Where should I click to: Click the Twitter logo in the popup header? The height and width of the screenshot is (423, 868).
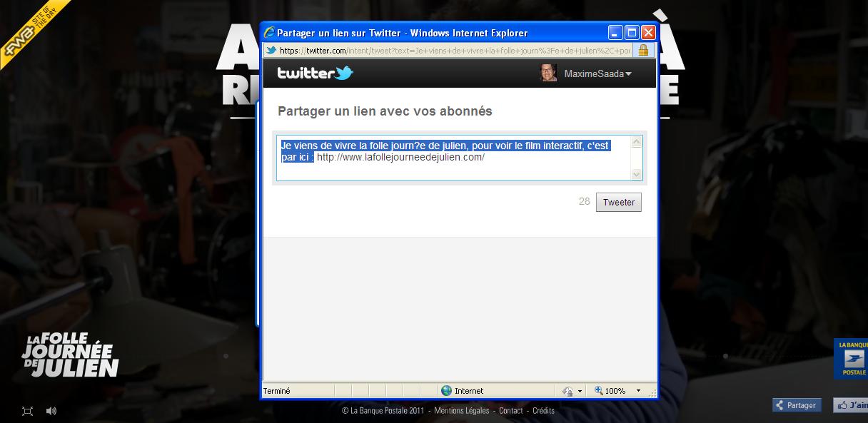click(315, 73)
